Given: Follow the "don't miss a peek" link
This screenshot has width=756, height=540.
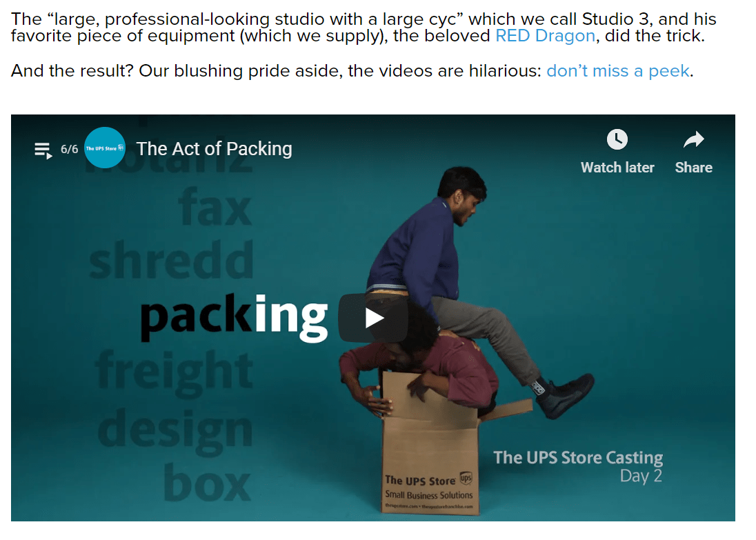Looking at the screenshot, I should click(617, 71).
